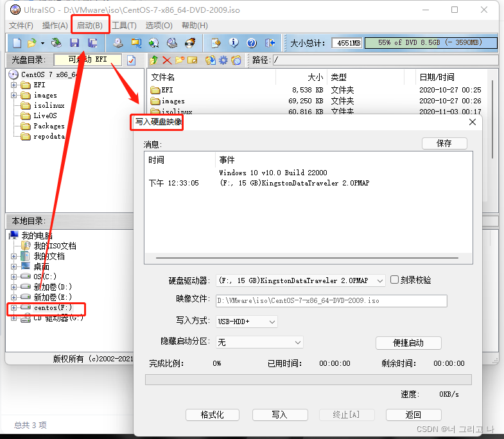Screen dimensions: 504x439
Task: Open the 选项(O) menu
Action: [x=159, y=26]
